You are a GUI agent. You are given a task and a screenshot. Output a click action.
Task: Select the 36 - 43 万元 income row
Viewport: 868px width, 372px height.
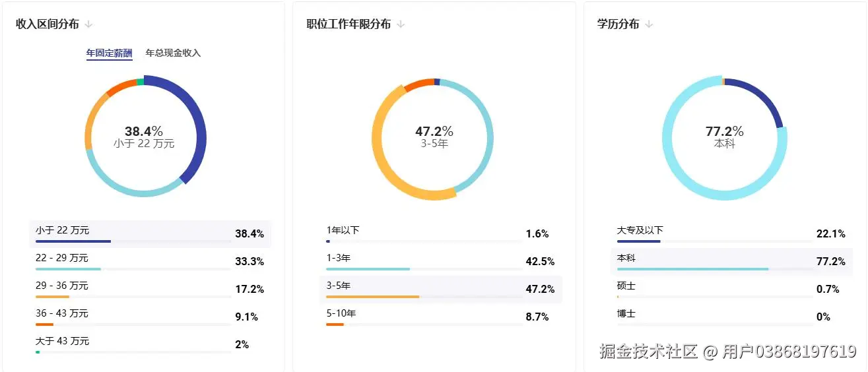[x=150, y=317]
